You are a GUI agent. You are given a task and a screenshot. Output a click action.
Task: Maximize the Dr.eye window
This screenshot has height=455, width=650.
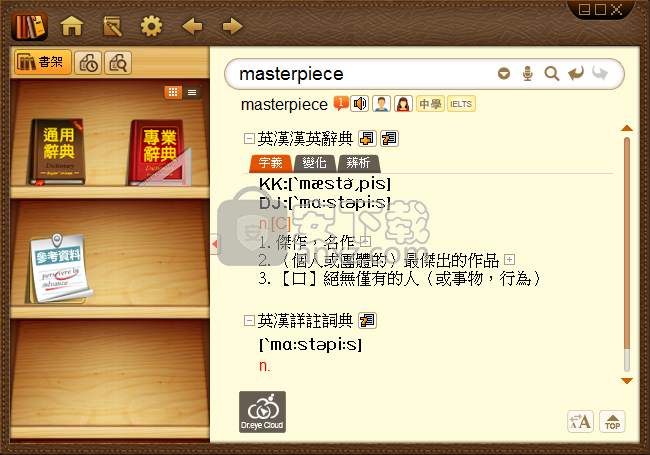tap(600, 9)
